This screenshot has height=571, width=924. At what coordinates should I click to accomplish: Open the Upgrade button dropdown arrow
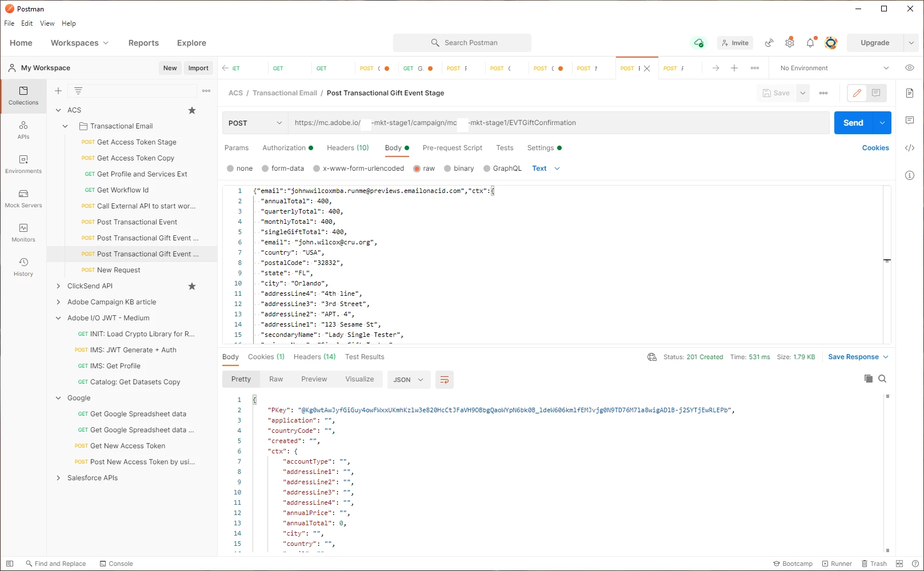pos(911,43)
